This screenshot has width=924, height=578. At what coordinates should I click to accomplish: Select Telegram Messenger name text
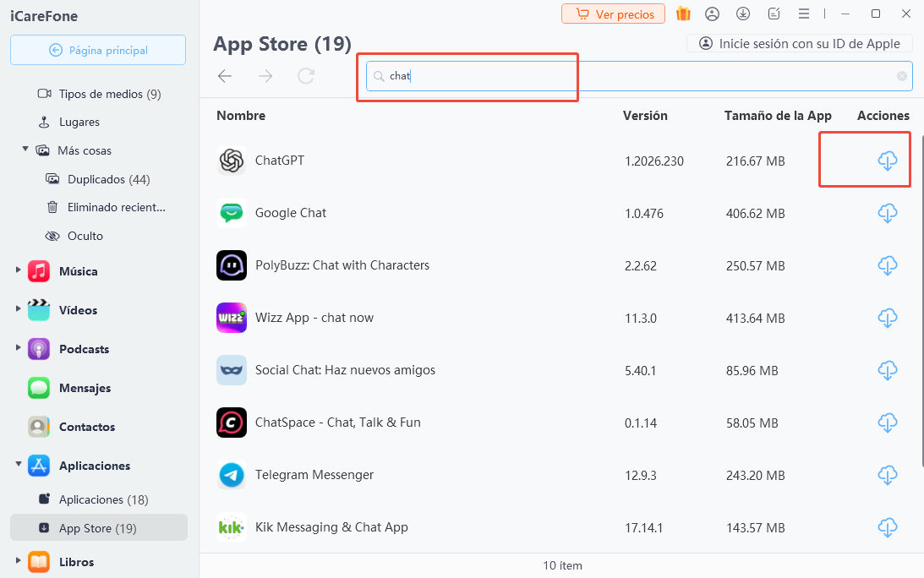pyautogui.click(x=314, y=475)
